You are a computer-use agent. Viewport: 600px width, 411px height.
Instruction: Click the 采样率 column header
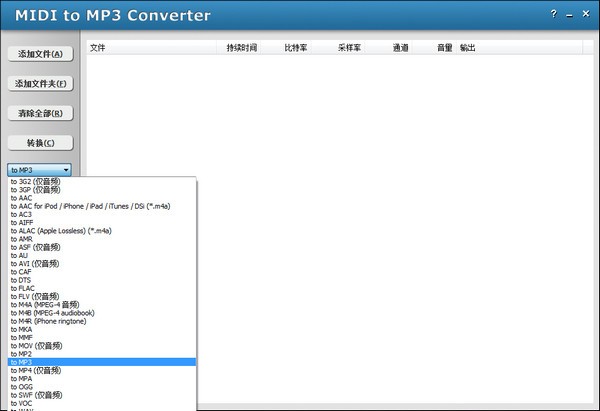point(349,47)
